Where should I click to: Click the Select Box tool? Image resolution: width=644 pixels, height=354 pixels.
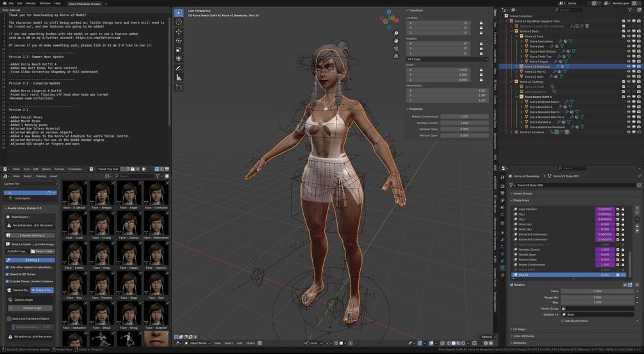[x=179, y=13]
